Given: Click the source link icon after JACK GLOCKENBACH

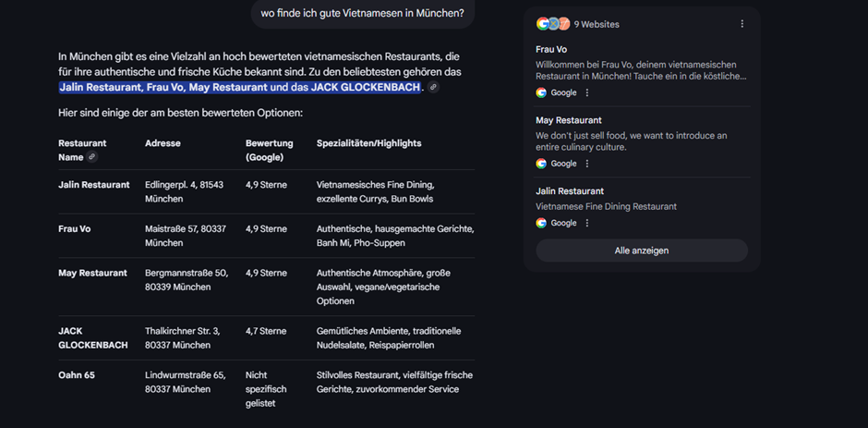Looking at the screenshot, I should click(433, 88).
